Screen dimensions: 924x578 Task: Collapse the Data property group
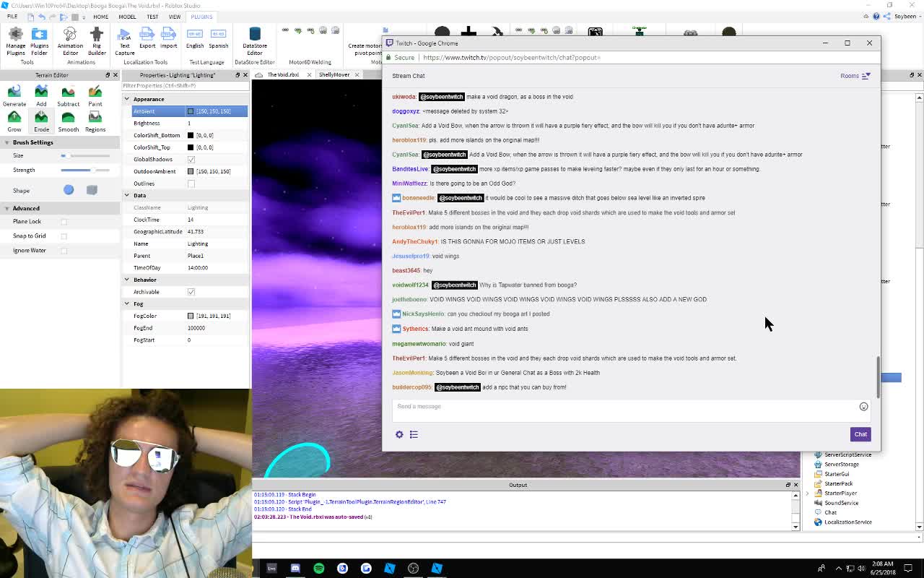[x=126, y=195]
